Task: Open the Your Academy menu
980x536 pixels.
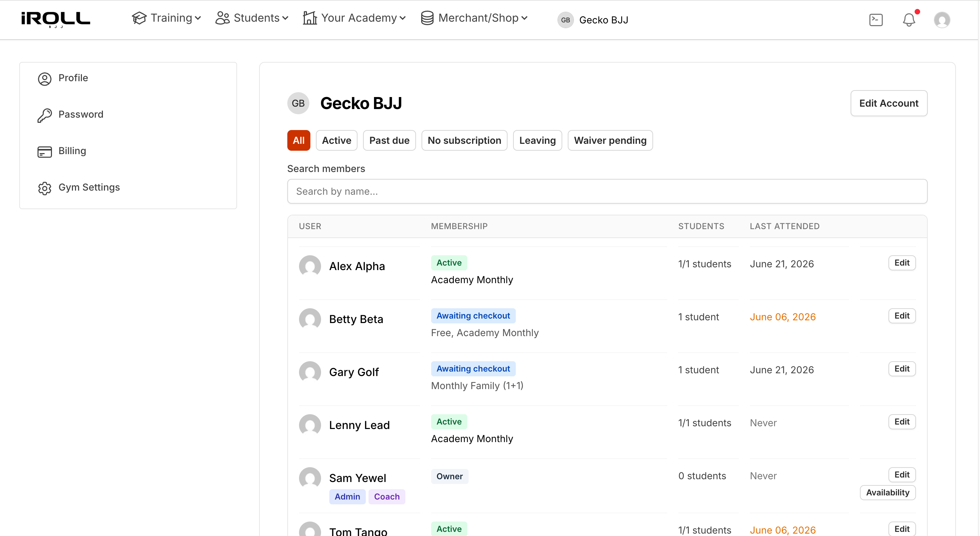Action: tap(354, 18)
